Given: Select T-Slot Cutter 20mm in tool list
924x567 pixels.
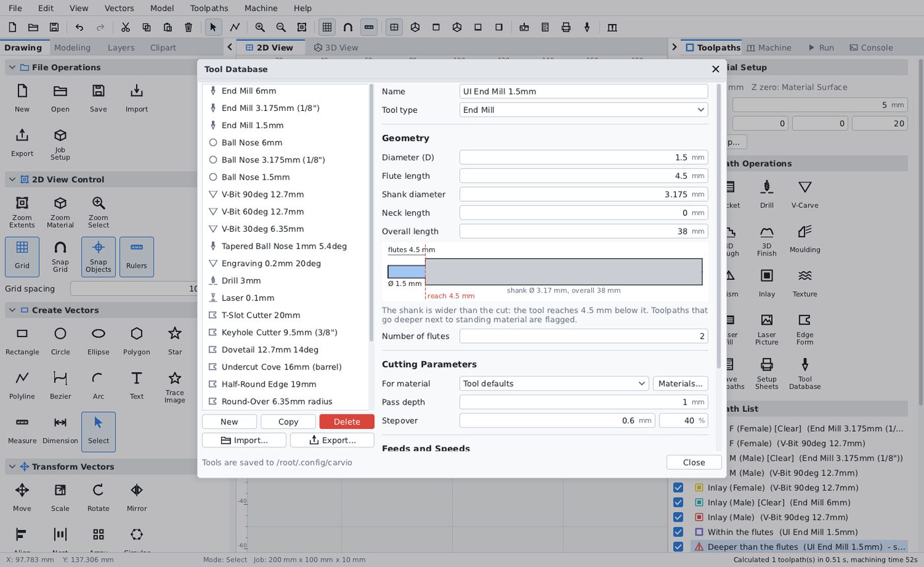Looking at the screenshot, I should (286, 315).
